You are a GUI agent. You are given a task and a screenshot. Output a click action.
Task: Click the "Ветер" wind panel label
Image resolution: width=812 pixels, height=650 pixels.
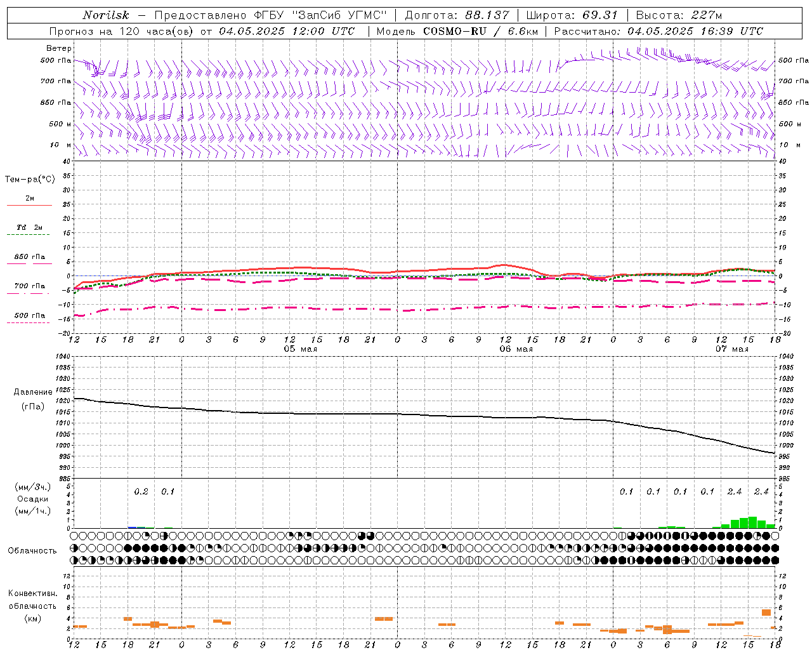coord(59,48)
